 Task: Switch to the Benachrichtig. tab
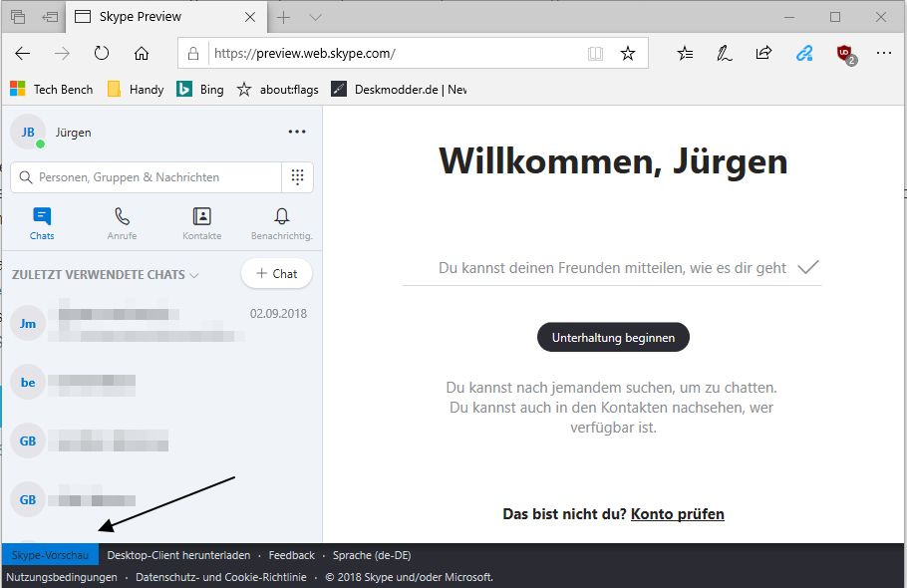tap(282, 224)
